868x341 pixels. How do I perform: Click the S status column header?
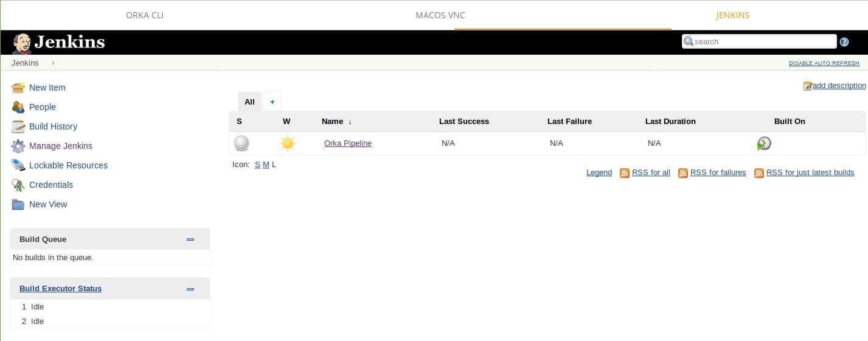239,122
